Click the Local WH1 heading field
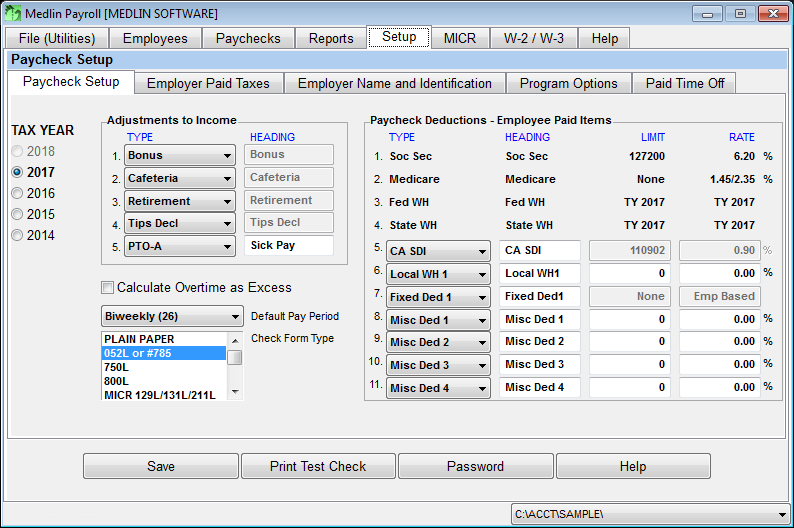The height and width of the screenshot is (528, 794). click(x=540, y=274)
